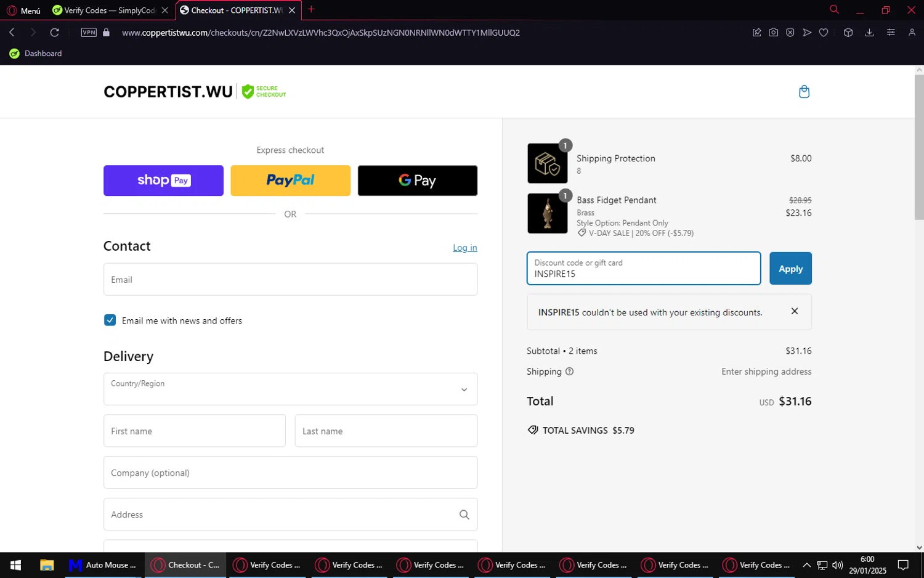Click the V-DAY SALE discount tag icon

click(x=582, y=233)
